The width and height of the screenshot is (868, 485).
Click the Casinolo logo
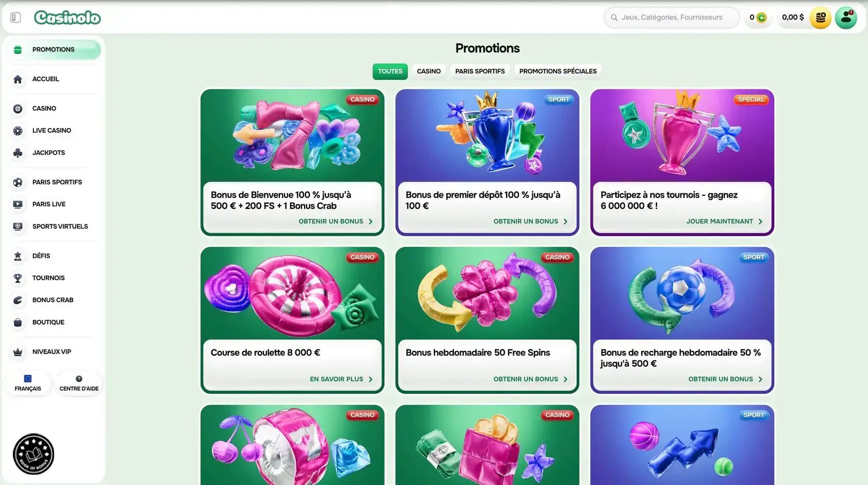tap(68, 18)
